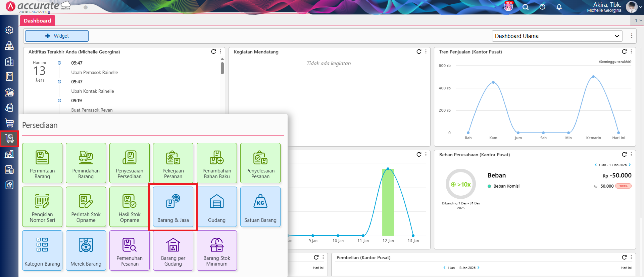Image resolution: width=644 pixels, height=277 pixels.
Task: Refresh the Kegiatan Mendatang widget
Action: pyautogui.click(x=419, y=52)
